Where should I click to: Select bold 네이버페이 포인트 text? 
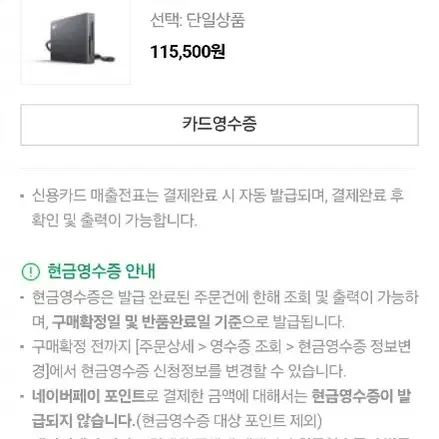pyautogui.click(x=89, y=396)
